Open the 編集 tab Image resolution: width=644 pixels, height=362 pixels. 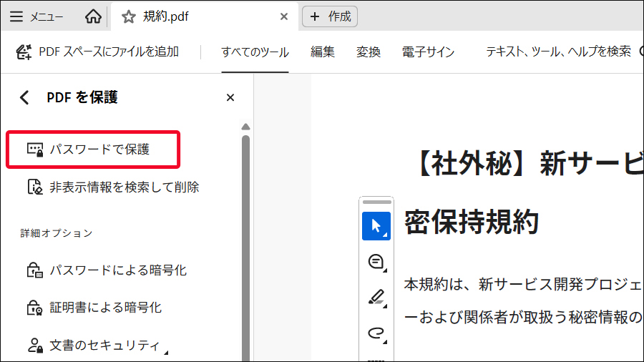coord(323,52)
